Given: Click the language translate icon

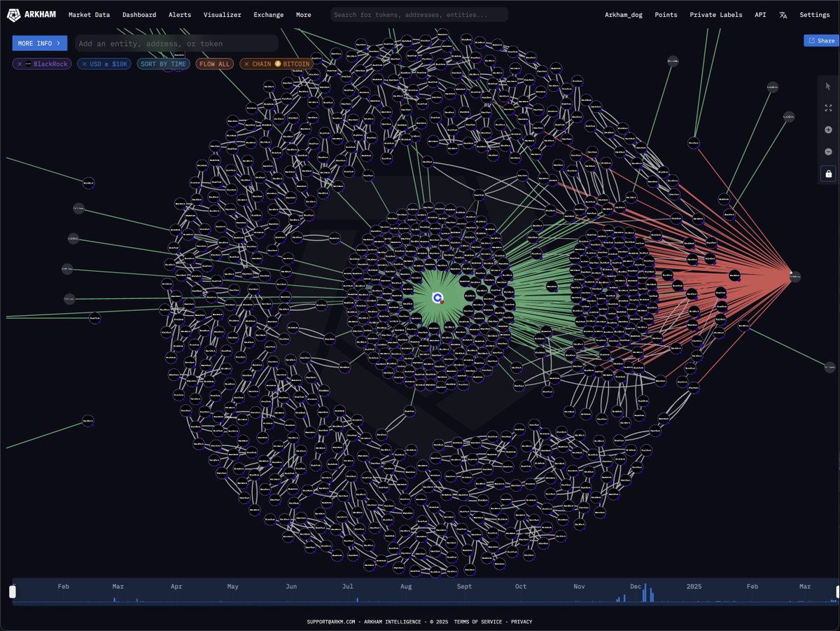Looking at the screenshot, I should [x=783, y=15].
